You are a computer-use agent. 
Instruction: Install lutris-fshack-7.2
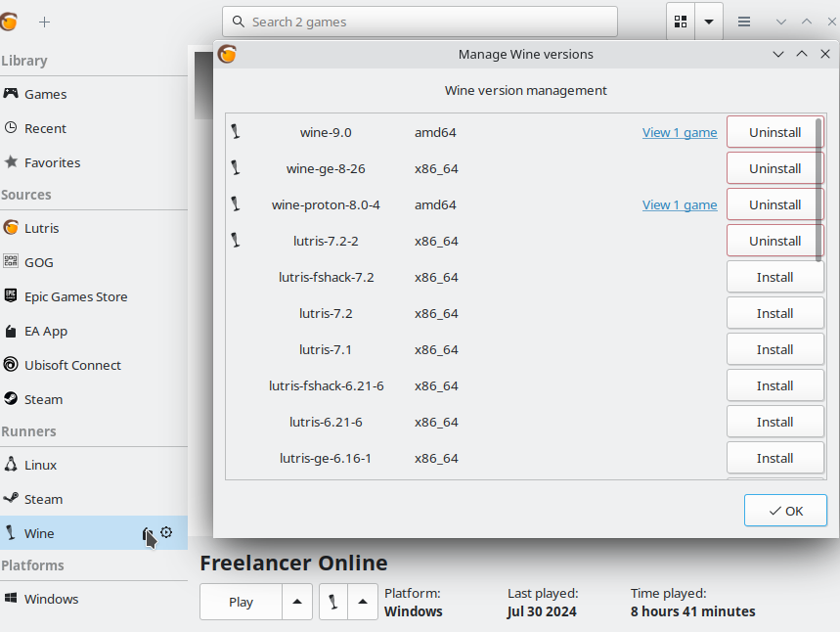tap(774, 277)
